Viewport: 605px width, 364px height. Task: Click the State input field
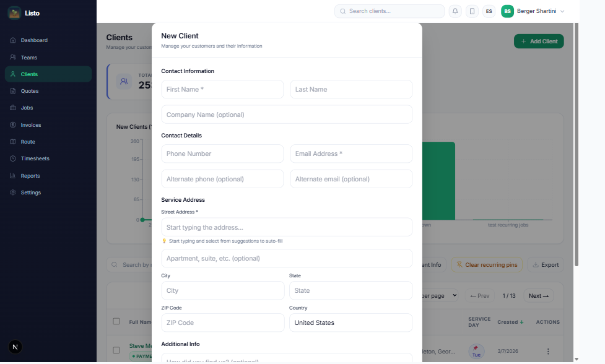(x=350, y=290)
